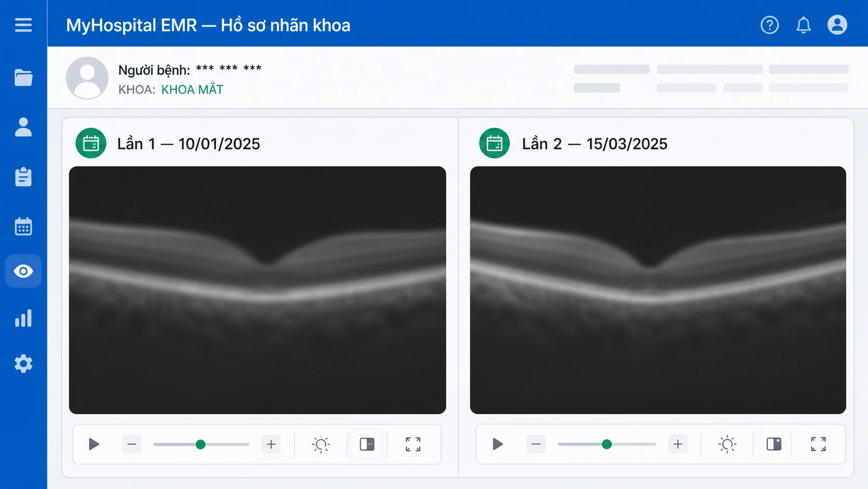The width and height of the screenshot is (868, 489).
Task: Open Lần 1 scan in fullscreen
Action: (413, 444)
